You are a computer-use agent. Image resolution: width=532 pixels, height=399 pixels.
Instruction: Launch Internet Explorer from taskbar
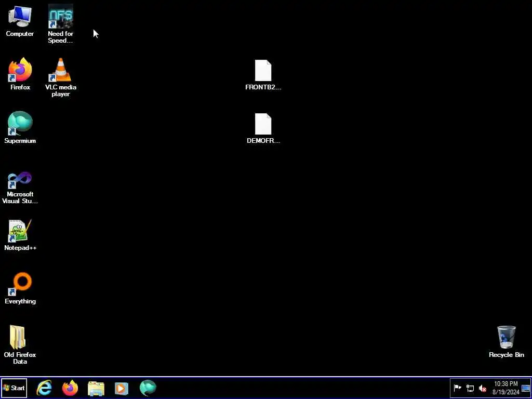[44, 388]
